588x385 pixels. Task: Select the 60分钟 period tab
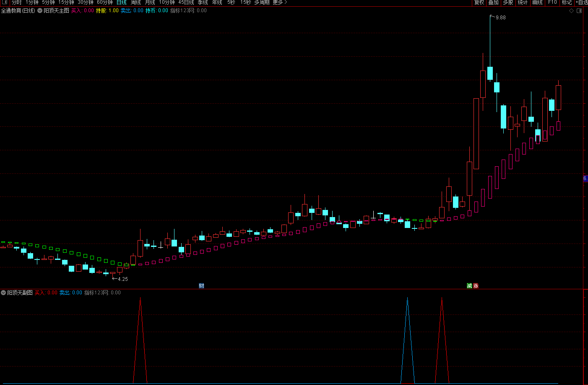pyautogui.click(x=105, y=2)
